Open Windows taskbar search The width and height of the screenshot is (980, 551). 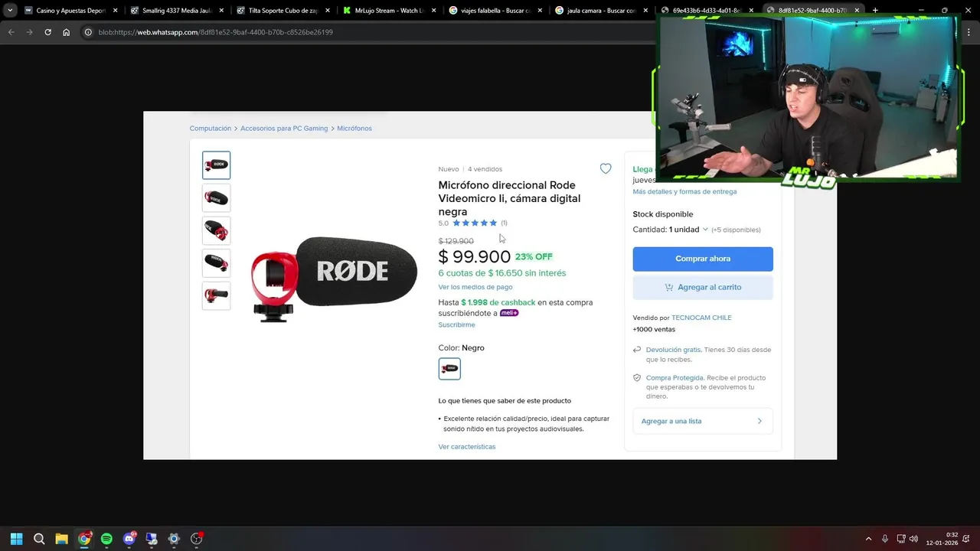tap(39, 539)
